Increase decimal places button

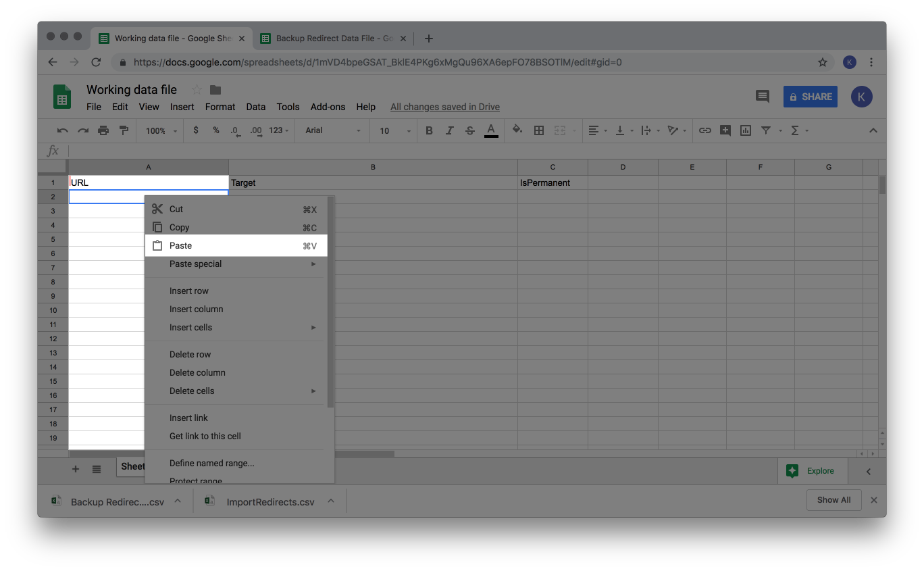[256, 130]
